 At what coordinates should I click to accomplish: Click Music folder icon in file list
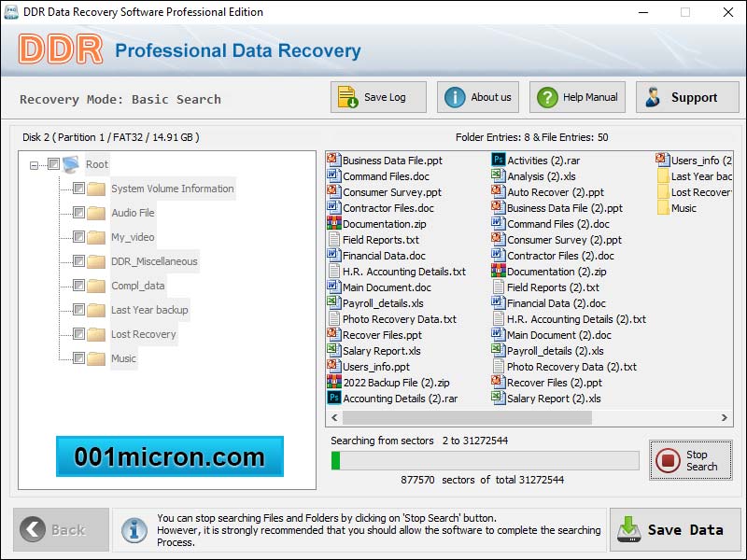[x=663, y=207]
